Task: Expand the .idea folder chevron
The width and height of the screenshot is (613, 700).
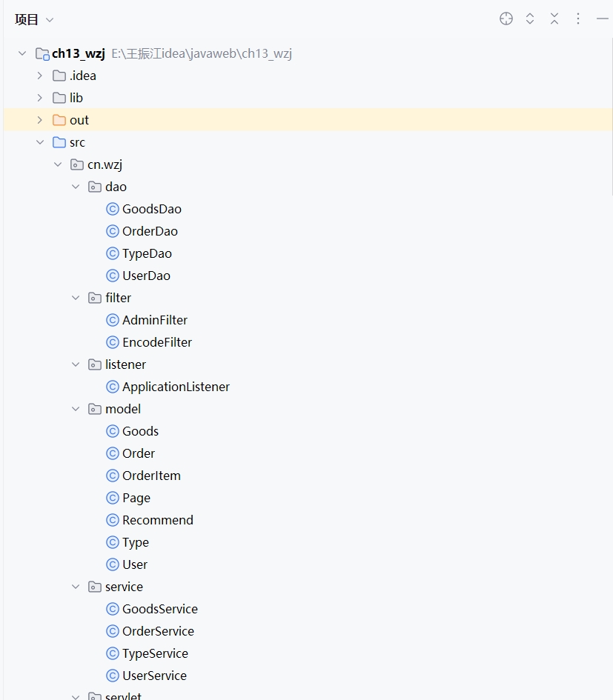Action: (x=40, y=76)
